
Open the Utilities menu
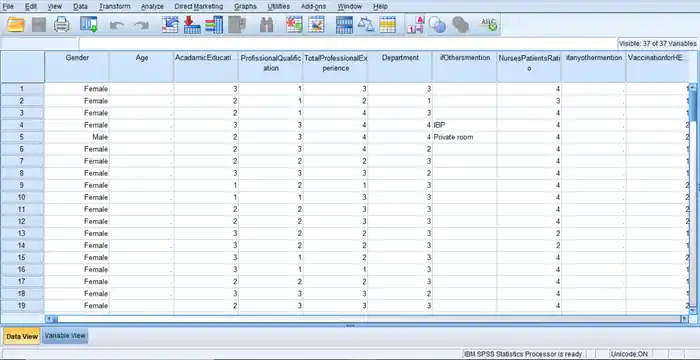pyautogui.click(x=279, y=7)
